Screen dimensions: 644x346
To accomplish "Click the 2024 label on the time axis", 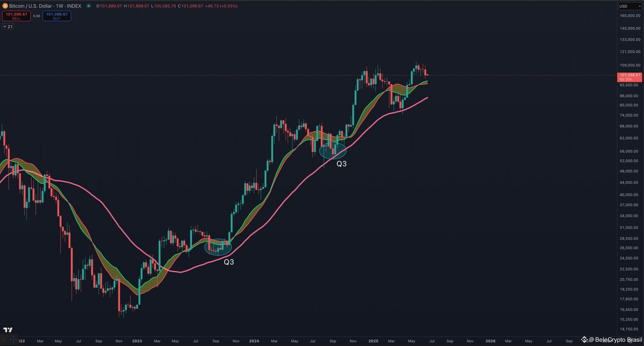I will pyautogui.click(x=254, y=341).
